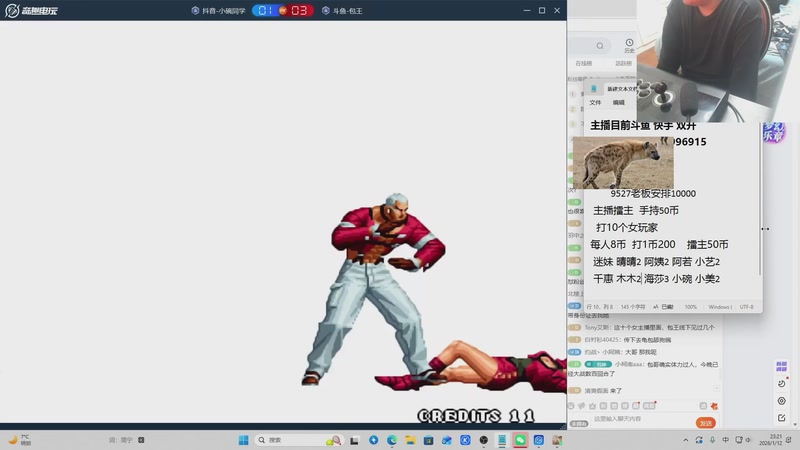
Task: Click the search icon in chat panel
Action: point(600,46)
